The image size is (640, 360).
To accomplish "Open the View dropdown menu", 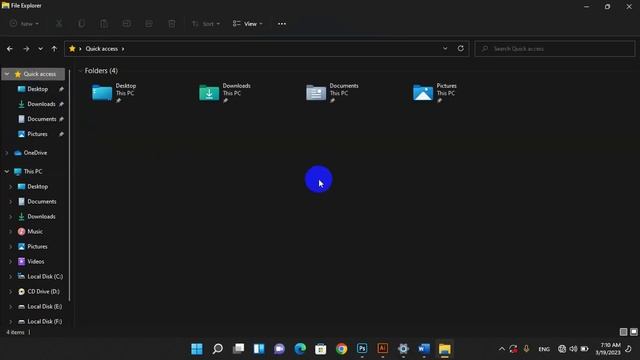I will (248, 24).
